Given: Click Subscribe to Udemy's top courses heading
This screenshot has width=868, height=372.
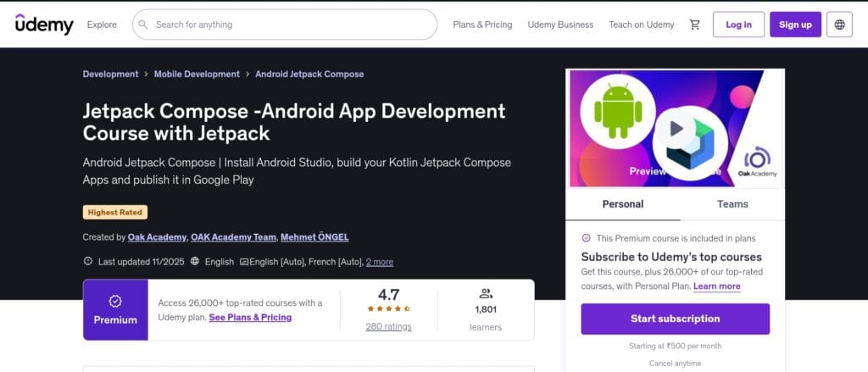Looking at the screenshot, I should click(x=671, y=257).
